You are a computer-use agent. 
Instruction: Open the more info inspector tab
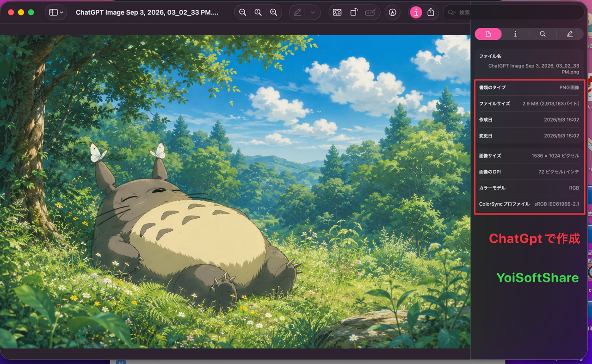[x=516, y=34]
